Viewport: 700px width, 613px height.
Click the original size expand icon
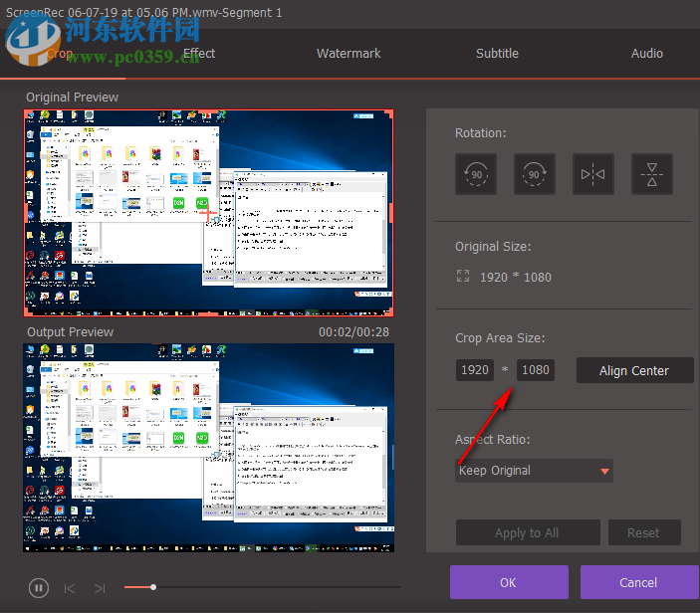click(x=463, y=277)
